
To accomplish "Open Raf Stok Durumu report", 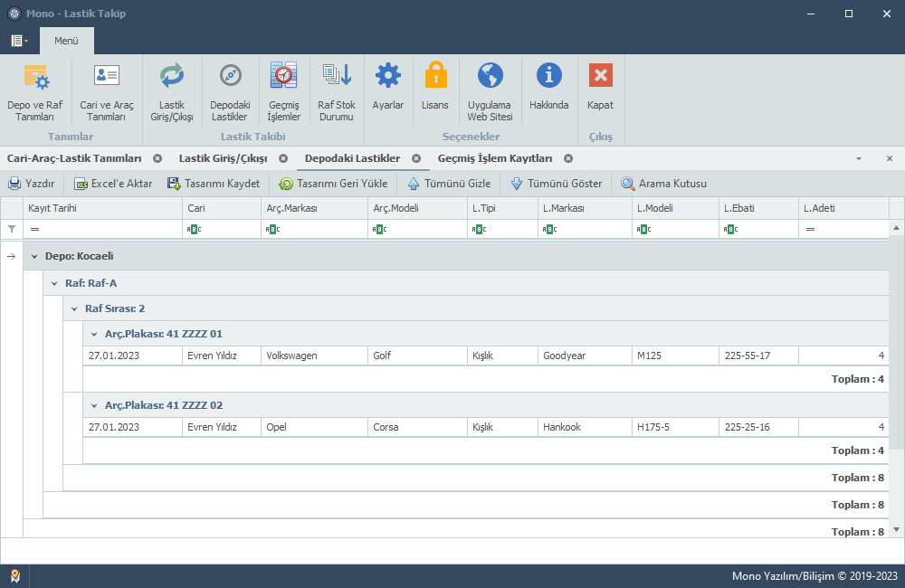I will [336, 90].
